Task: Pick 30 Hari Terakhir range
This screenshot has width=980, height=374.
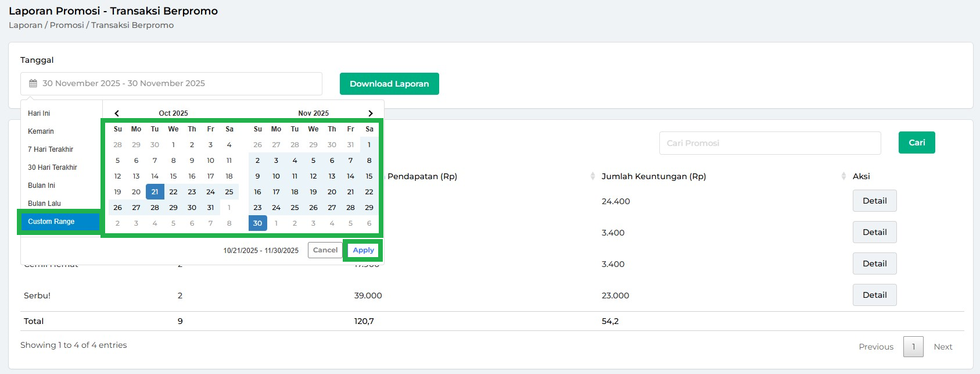Action: click(52, 168)
